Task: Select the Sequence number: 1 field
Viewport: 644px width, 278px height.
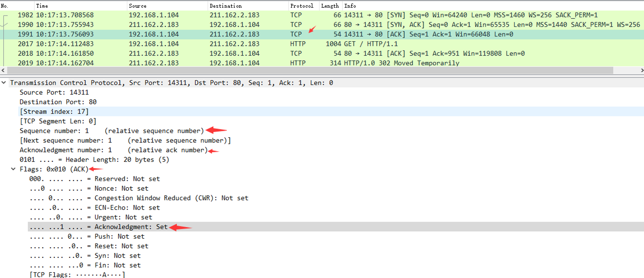Action: 112,131
